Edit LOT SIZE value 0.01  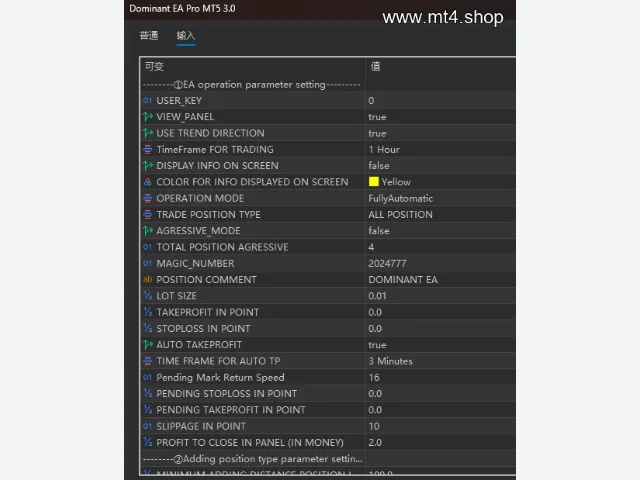point(377,296)
